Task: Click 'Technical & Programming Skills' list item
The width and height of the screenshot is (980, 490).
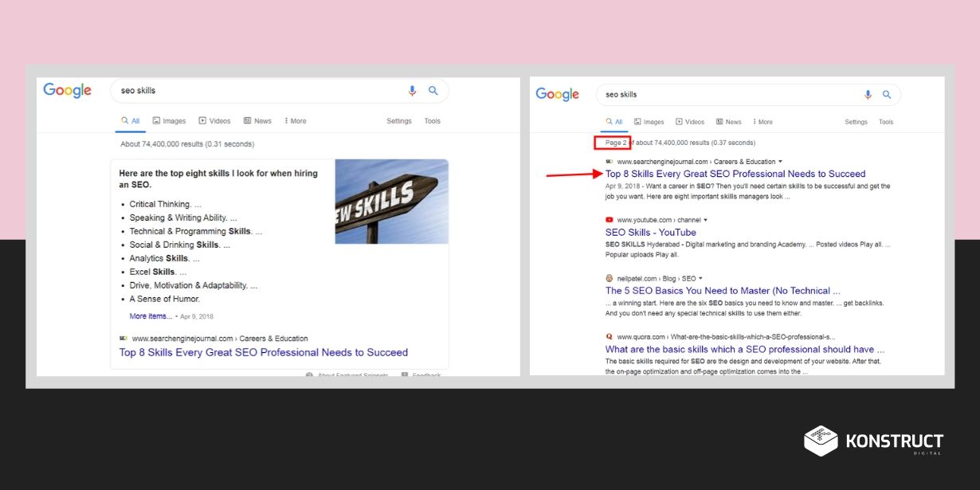Action: coord(196,231)
